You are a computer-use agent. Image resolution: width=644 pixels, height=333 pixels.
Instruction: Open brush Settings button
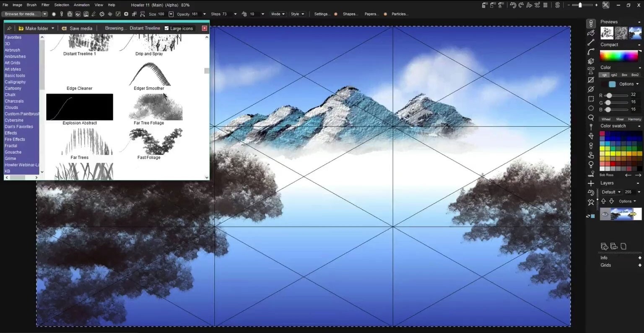(322, 14)
